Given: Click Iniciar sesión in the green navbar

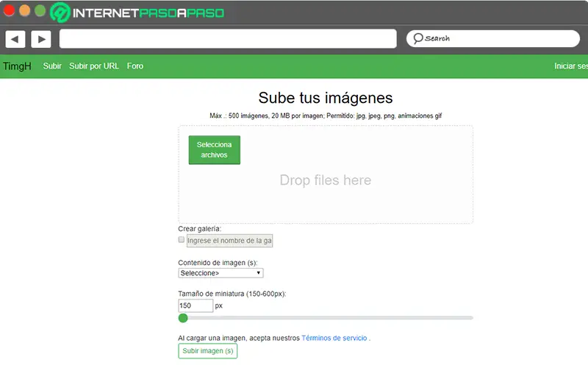Looking at the screenshot, I should (x=571, y=66).
